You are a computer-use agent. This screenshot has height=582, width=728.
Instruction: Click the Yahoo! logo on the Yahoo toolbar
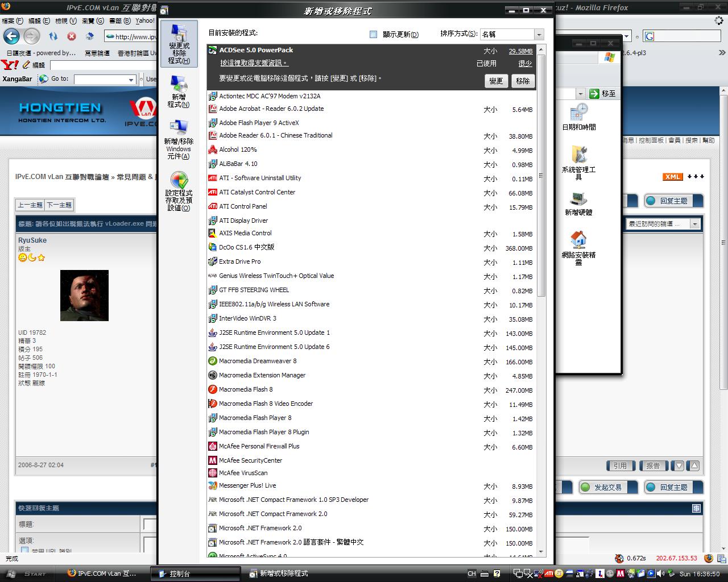click(10, 65)
